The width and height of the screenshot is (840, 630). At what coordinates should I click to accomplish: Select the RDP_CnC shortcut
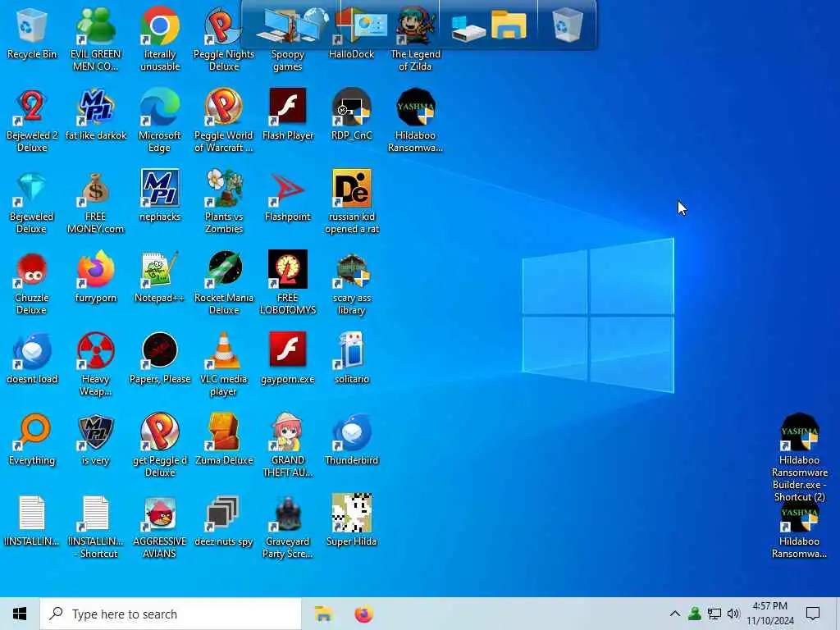coord(351,115)
